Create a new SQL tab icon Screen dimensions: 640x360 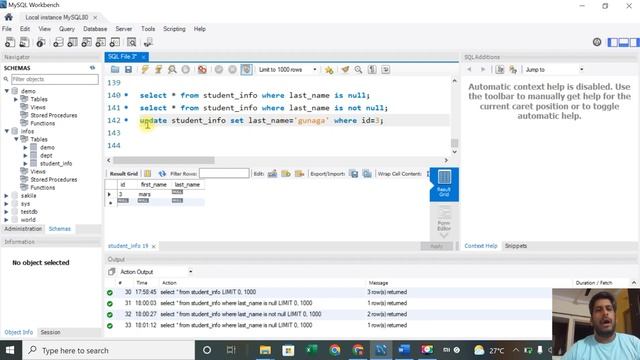pyautogui.click(x=10, y=42)
